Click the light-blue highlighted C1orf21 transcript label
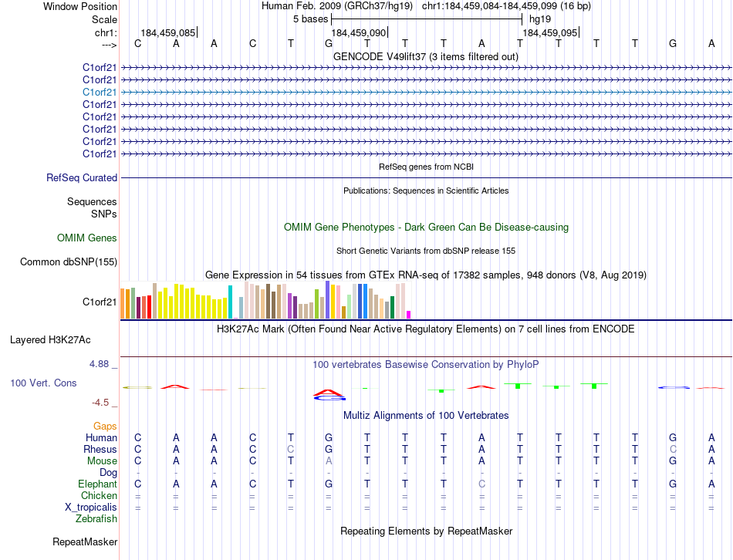 (99, 92)
